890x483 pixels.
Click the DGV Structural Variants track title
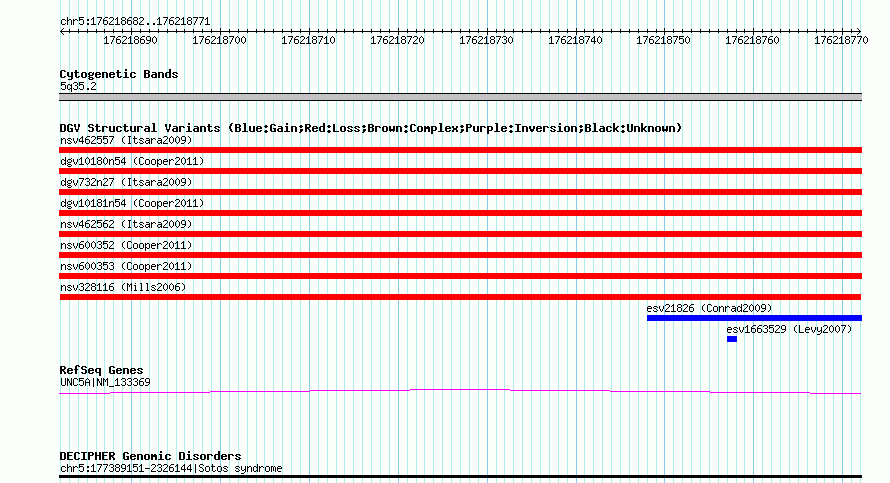point(371,128)
